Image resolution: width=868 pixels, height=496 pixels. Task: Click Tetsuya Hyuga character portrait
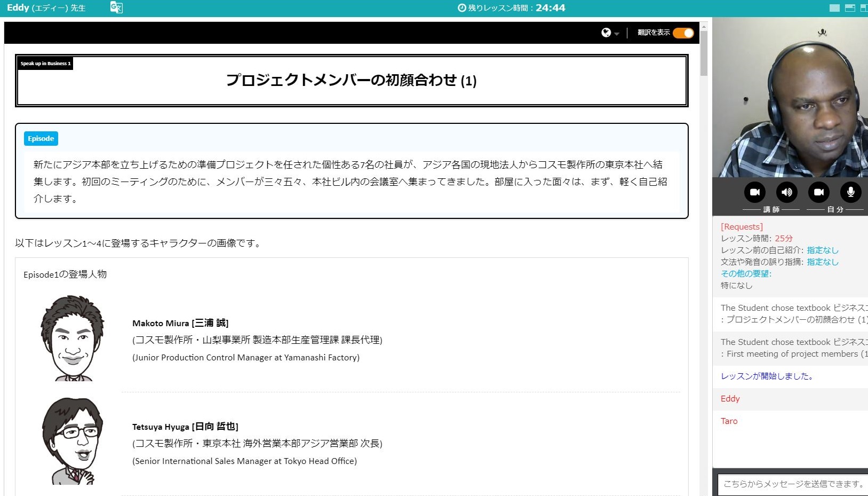point(73,441)
